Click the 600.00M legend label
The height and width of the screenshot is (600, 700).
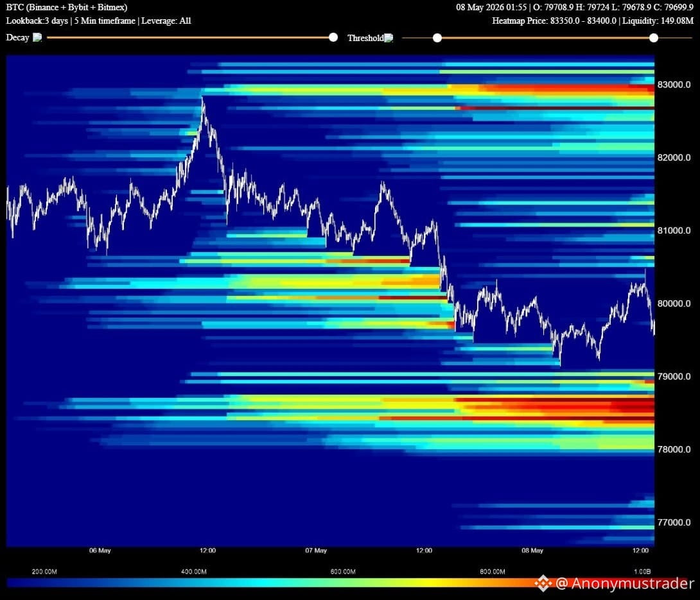(x=343, y=572)
